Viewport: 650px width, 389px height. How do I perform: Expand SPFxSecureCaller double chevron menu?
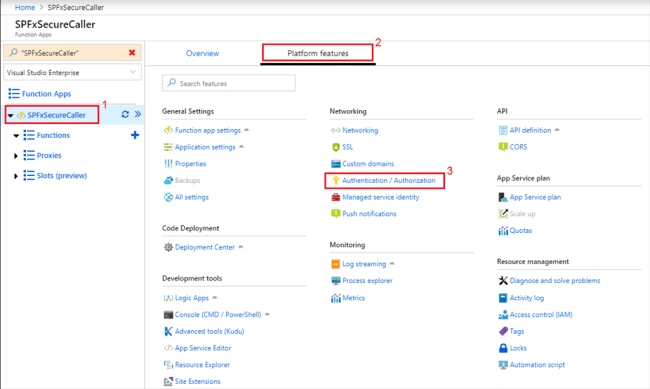pyautogui.click(x=138, y=114)
